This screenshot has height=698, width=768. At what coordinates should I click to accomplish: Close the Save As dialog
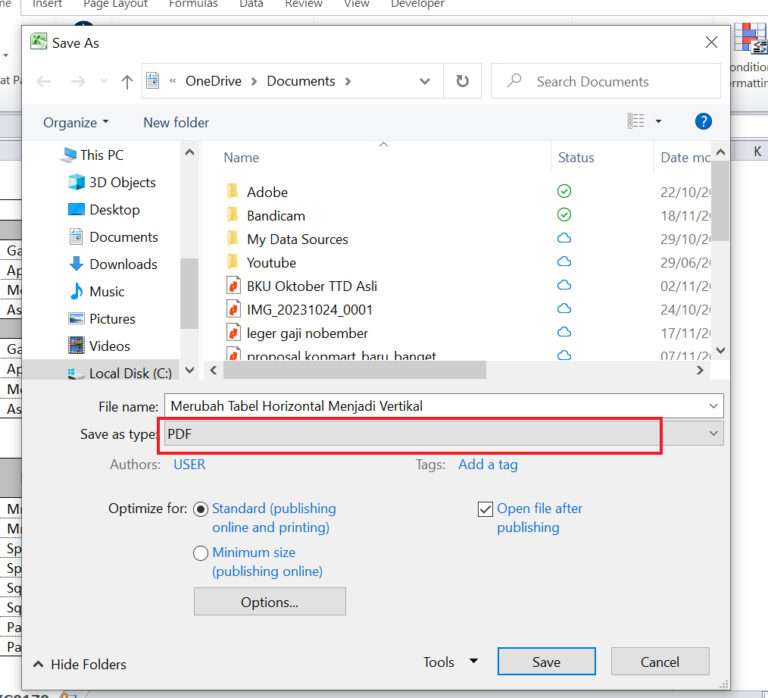tap(711, 42)
